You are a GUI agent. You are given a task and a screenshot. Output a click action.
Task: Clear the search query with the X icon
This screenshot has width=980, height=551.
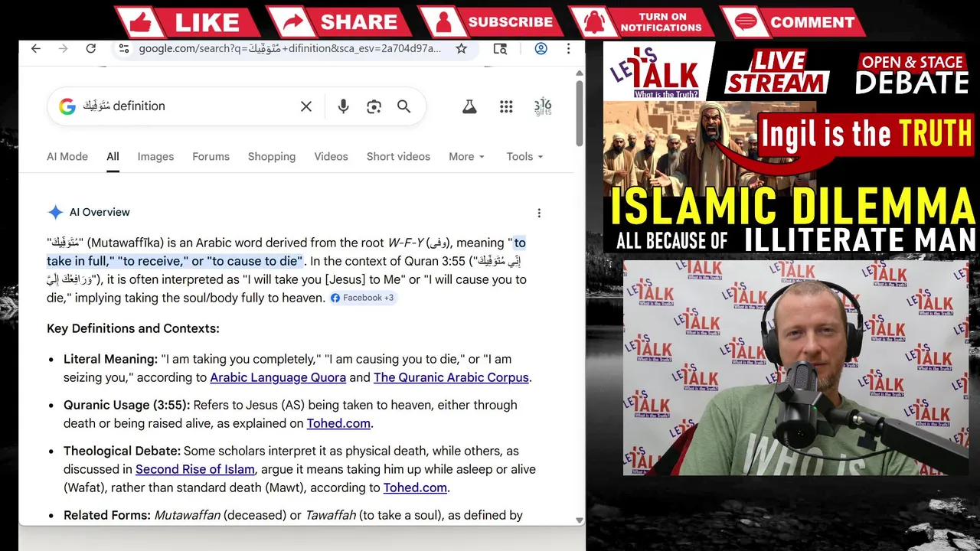[306, 106]
